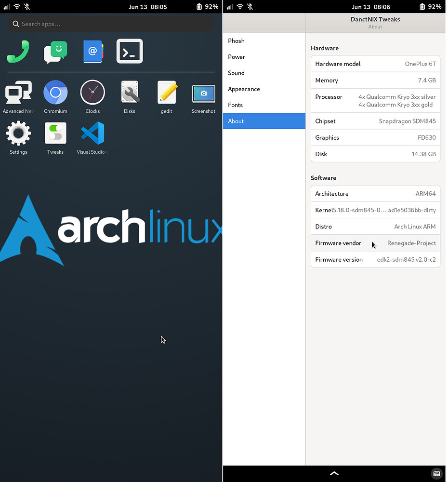
Task: Click Bluetooth icon in right status bar
Action: coord(250,6)
